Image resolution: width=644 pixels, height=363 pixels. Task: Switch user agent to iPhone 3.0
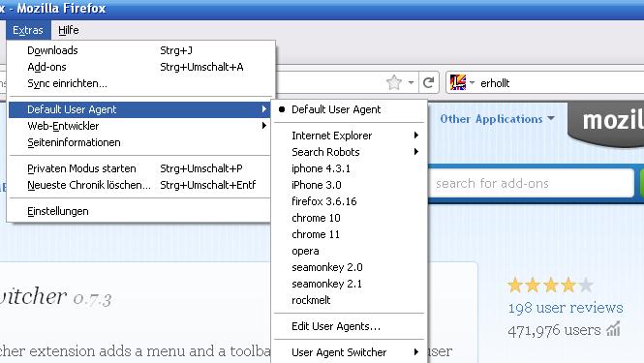point(349,185)
